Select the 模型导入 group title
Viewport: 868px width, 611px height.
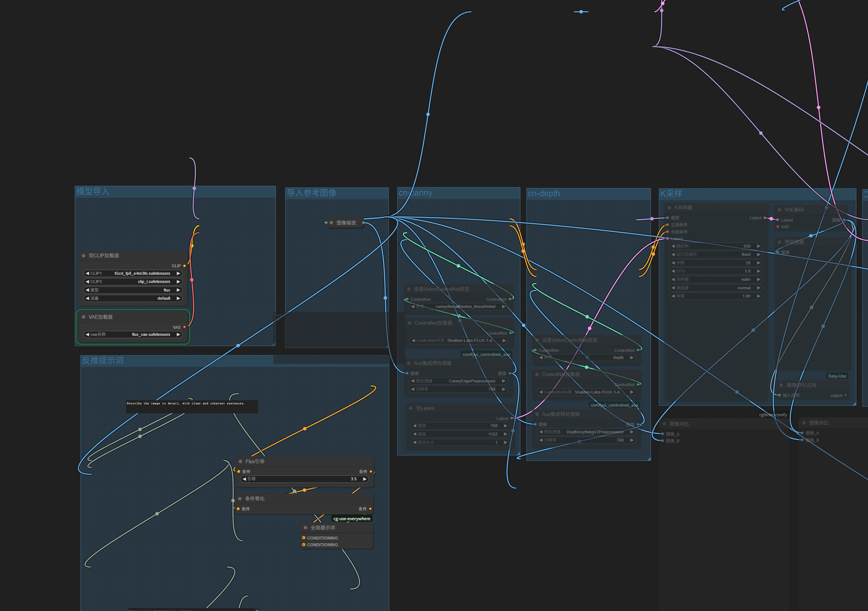(x=93, y=191)
